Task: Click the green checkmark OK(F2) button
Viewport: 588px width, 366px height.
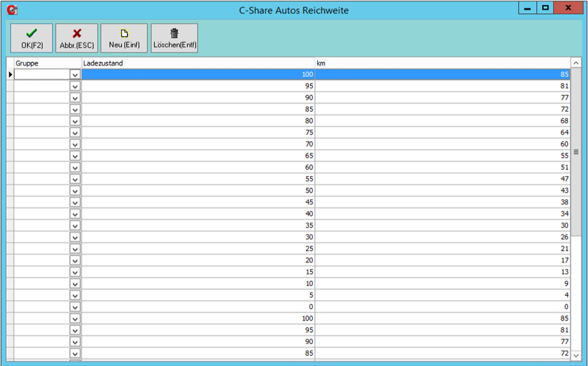Action: pos(31,38)
